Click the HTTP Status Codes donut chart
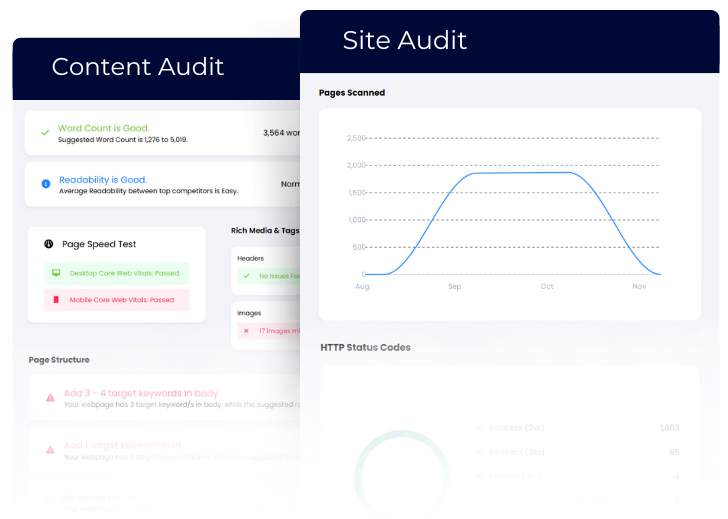 [x=402, y=472]
